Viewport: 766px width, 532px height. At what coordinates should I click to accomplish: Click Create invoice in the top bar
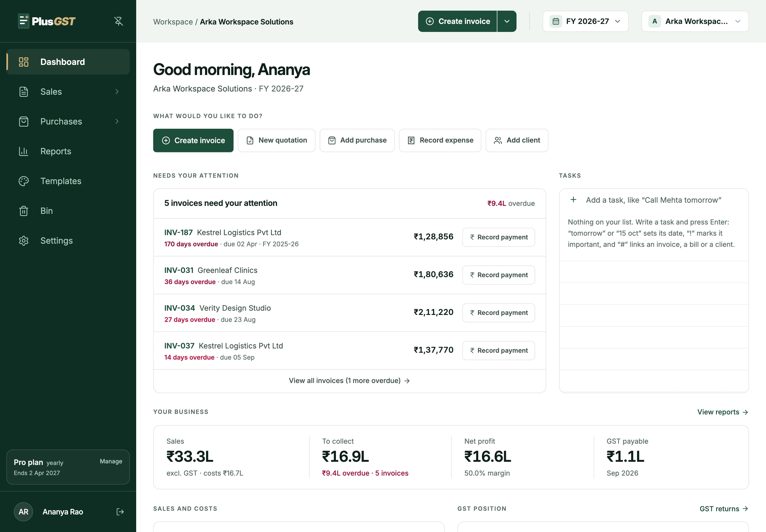pos(457,21)
